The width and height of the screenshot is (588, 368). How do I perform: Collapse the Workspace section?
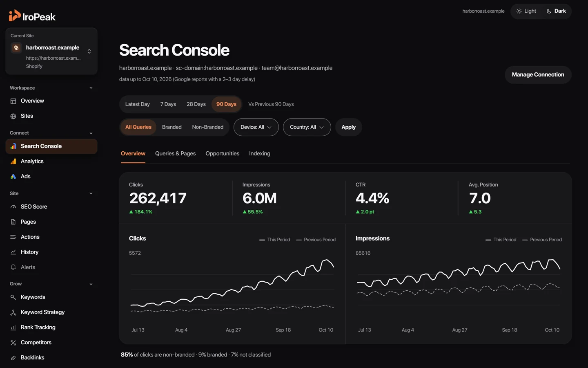[x=91, y=88]
